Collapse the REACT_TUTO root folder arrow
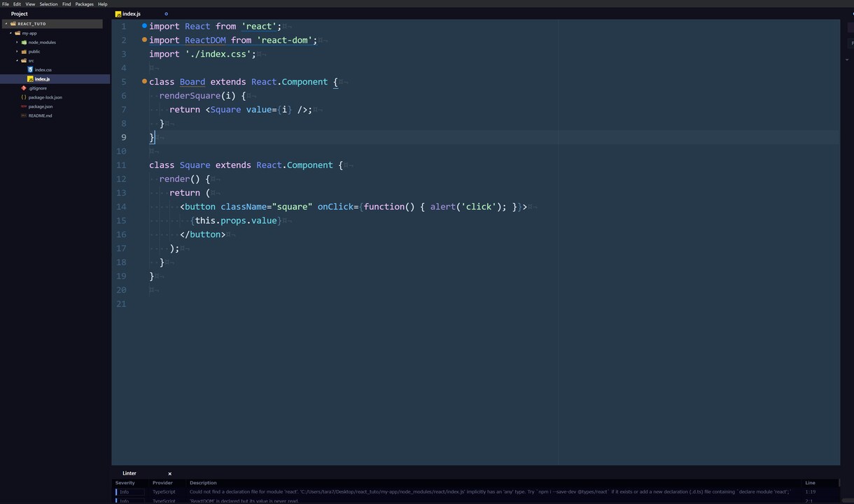 pos(6,24)
